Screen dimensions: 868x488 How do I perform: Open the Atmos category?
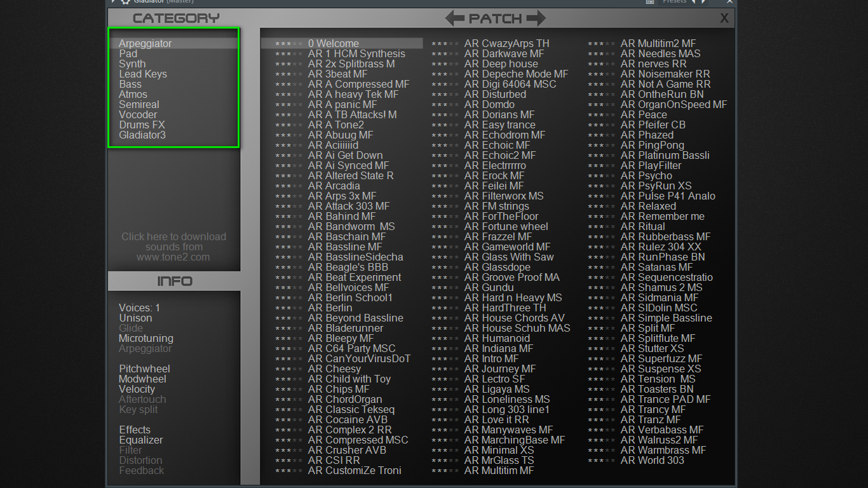(x=133, y=95)
